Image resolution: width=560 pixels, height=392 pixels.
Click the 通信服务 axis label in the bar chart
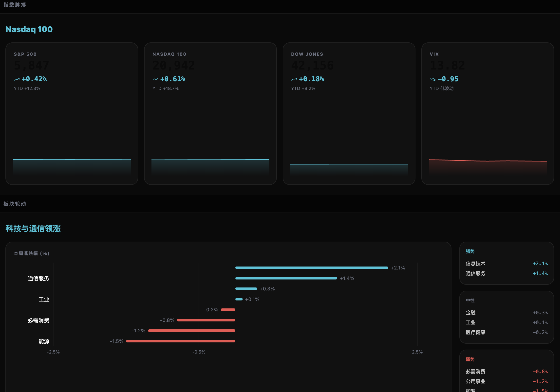tap(38, 278)
